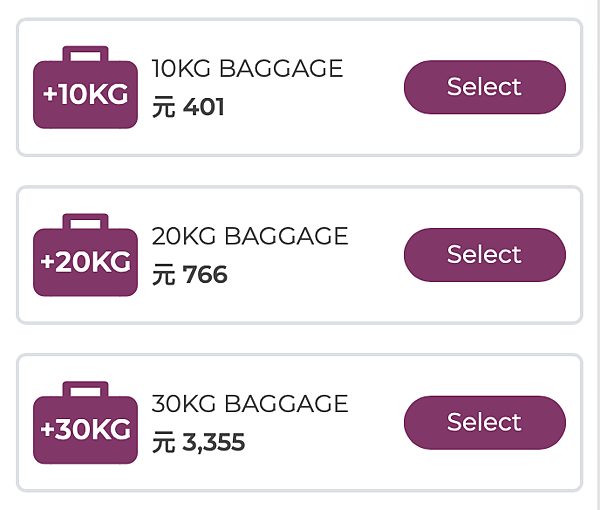Choose the 20KG baggage Select button
600x510 pixels.
coord(485,255)
